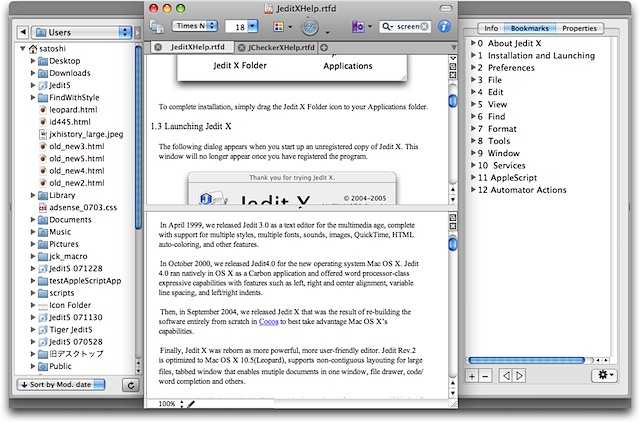
Task: Click the jxhistory_large.jpeg image file icon
Action: point(42,134)
